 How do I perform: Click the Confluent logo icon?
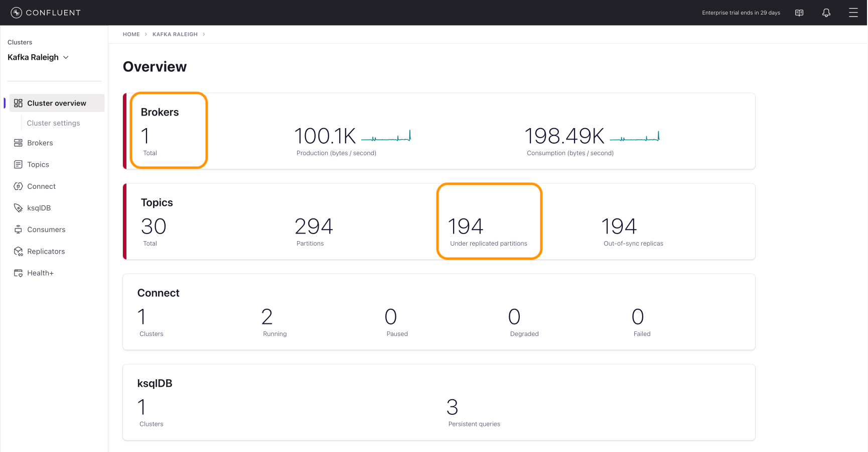[x=16, y=13]
